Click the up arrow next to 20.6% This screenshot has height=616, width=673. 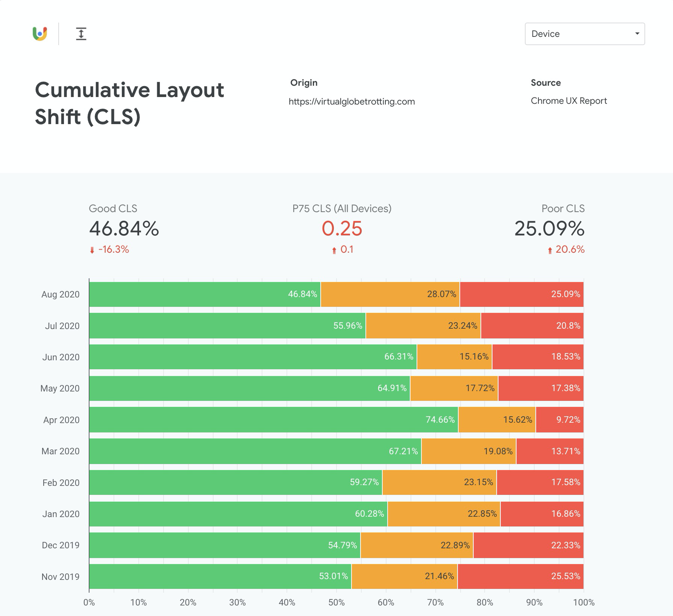pos(550,250)
